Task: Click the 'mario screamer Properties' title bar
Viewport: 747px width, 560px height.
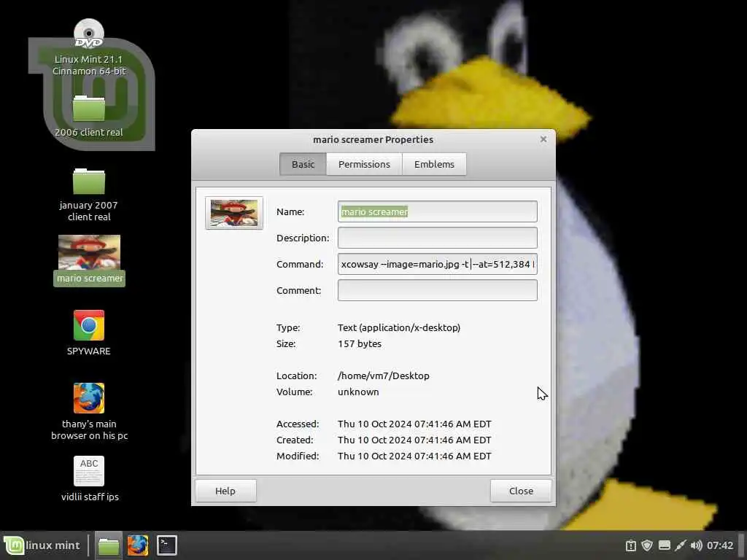Action: 373,139
